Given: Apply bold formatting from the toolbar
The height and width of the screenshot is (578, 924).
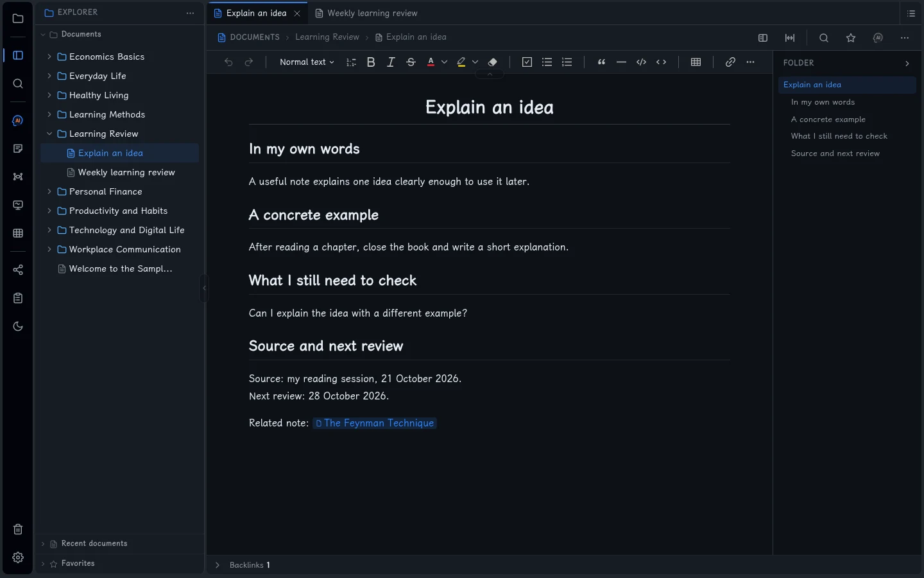Looking at the screenshot, I should pyautogui.click(x=371, y=62).
